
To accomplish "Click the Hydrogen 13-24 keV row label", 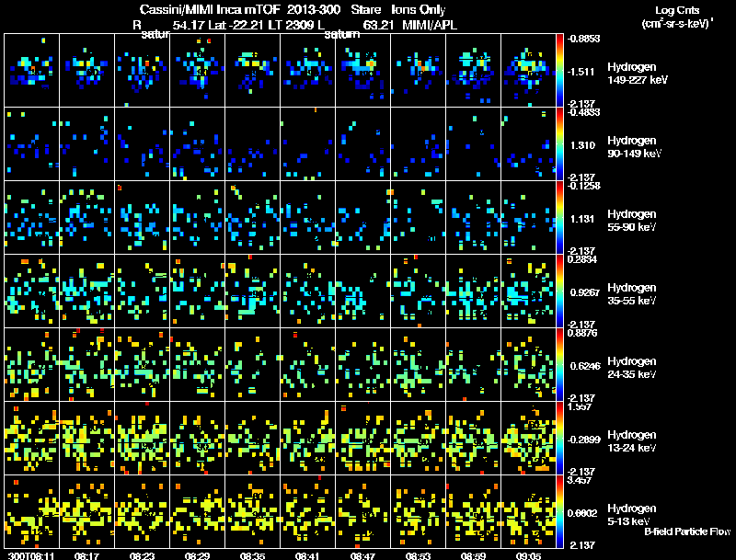I will [632, 441].
